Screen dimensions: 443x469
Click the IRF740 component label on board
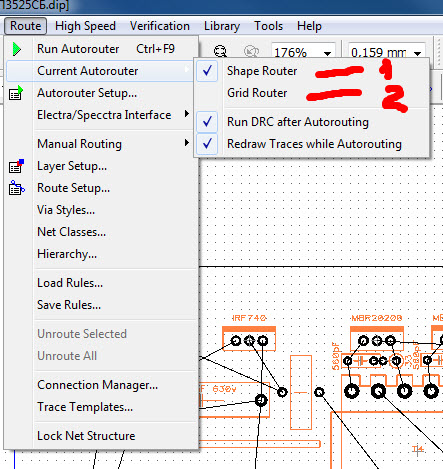click(x=249, y=318)
